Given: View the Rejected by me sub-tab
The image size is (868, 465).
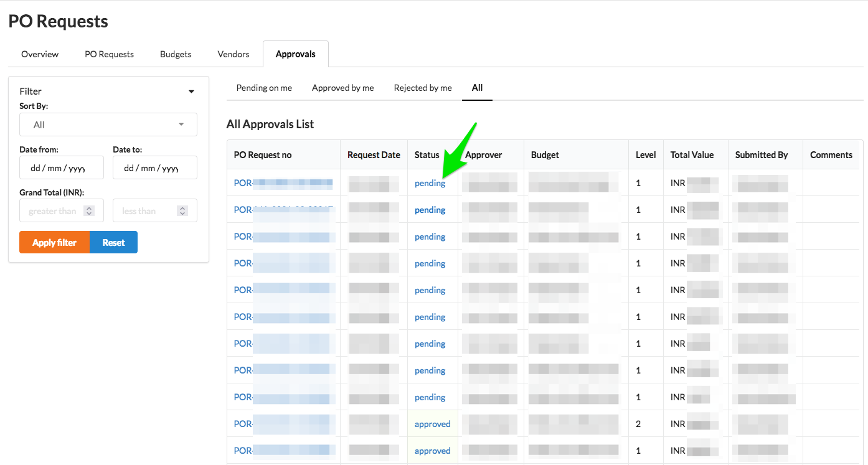Looking at the screenshot, I should point(423,88).
